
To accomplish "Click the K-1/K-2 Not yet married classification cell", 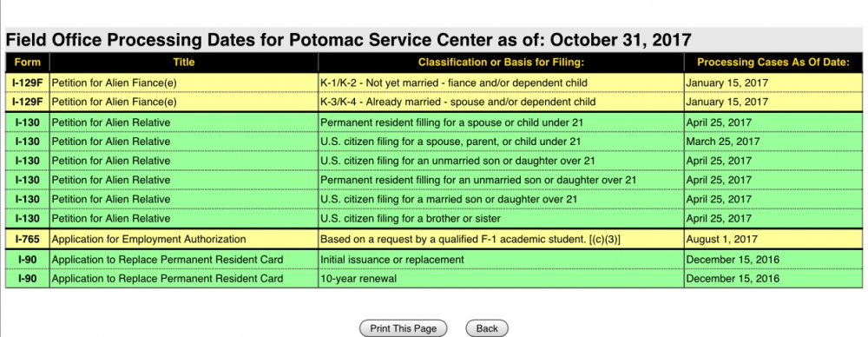I will tap(501, 83).
